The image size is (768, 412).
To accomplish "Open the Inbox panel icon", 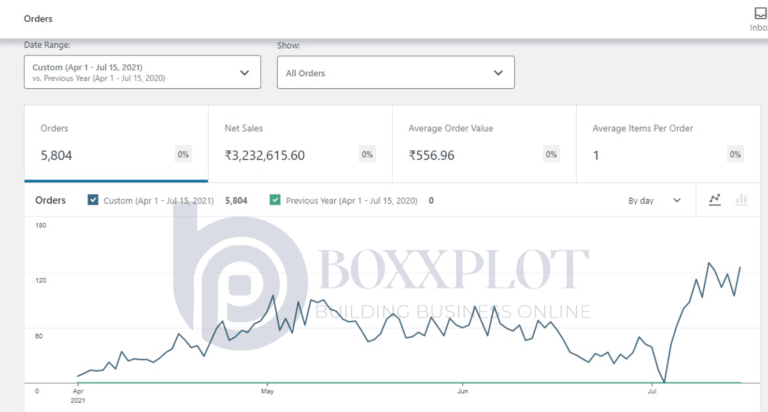I will pyautogui.click(x=759, y=14).
